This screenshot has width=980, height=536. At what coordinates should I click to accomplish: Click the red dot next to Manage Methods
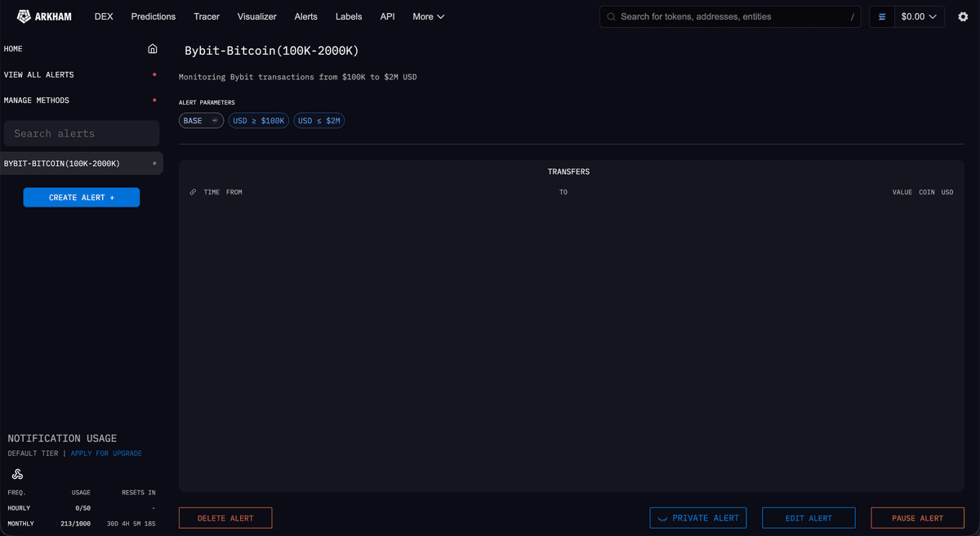[x=154, y=100]
